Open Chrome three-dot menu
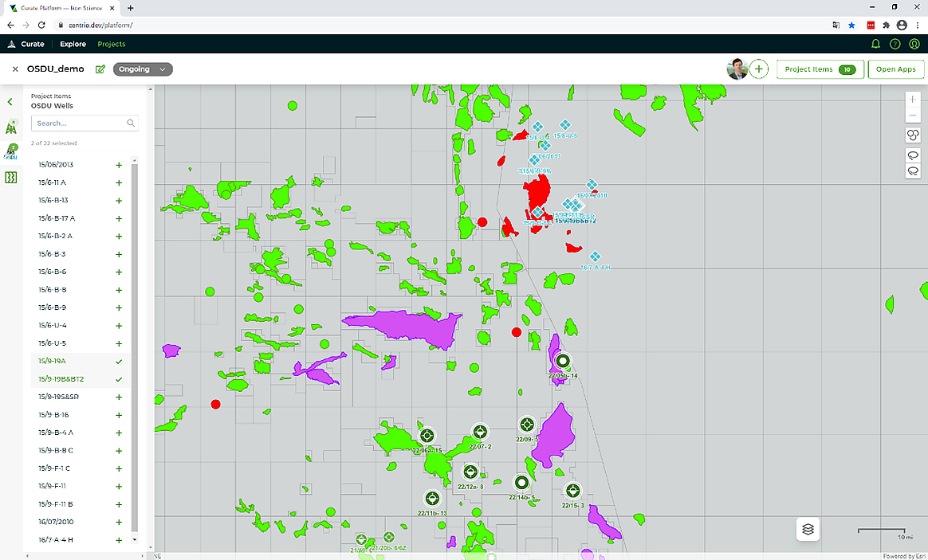928x560 pixels. click(x=917, y=25)
